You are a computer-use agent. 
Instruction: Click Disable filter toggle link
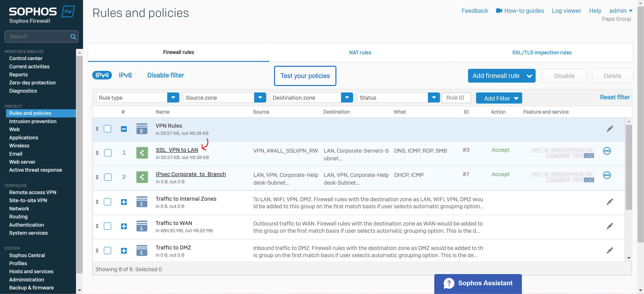point(166,75)
